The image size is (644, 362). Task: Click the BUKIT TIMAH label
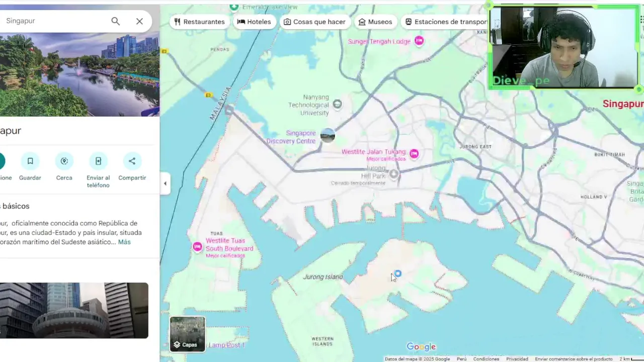click(609, 155)
